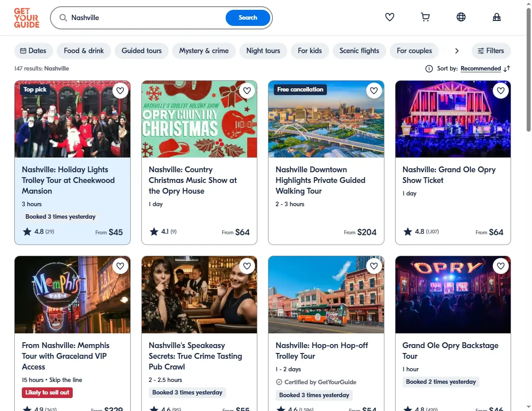
Task: Save Holiday Lights Trolley Tour to wishlist
Action: coord(120,91)
